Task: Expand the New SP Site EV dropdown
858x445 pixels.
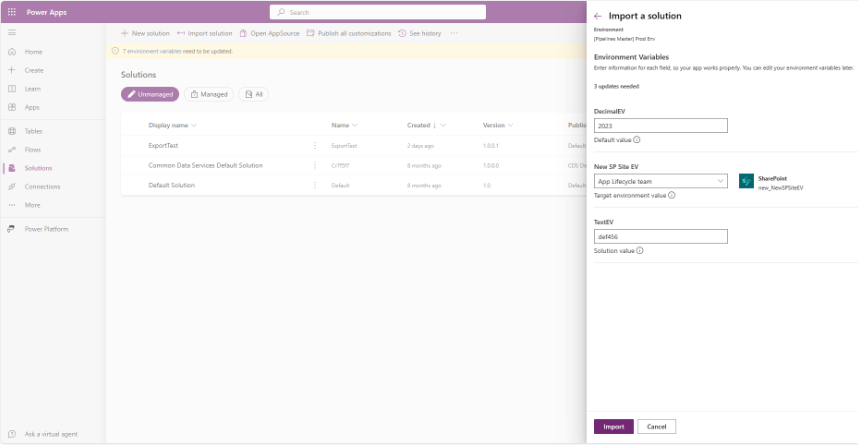Action: (x=660, y=181)
